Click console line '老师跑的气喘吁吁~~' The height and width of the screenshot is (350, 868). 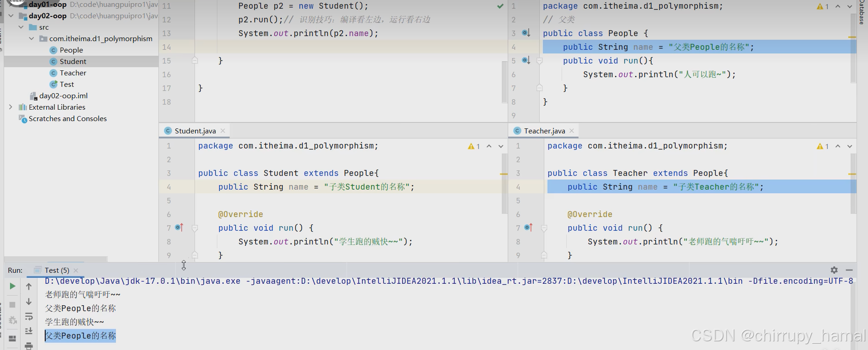[x=83, y=295]
